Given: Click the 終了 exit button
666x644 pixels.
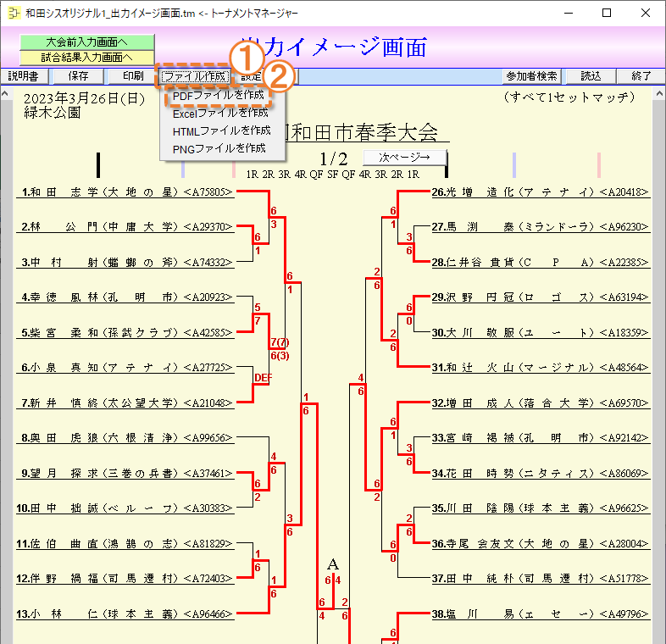Looking at the screenshot, I should 641,76.
